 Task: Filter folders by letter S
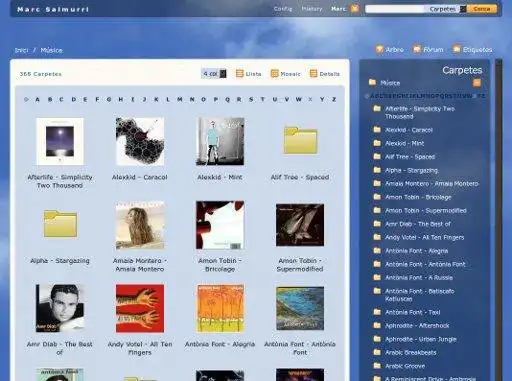click(x=251, y=99)
